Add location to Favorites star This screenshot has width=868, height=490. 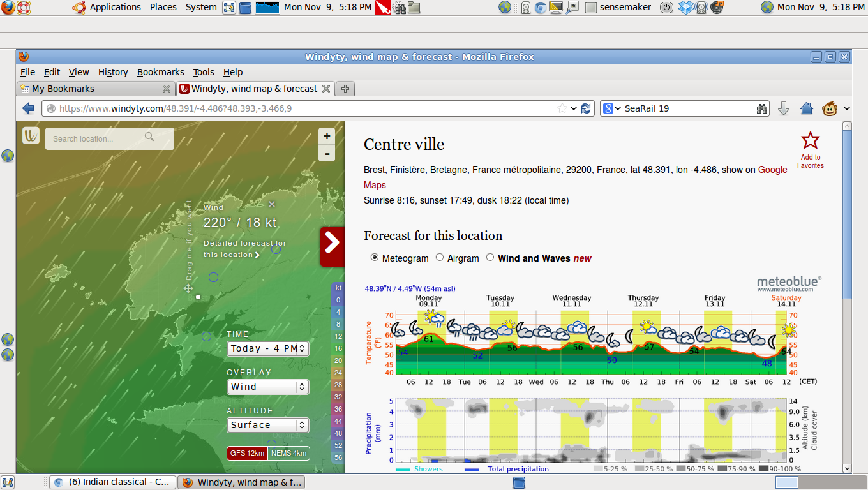[x=810, y=141]
